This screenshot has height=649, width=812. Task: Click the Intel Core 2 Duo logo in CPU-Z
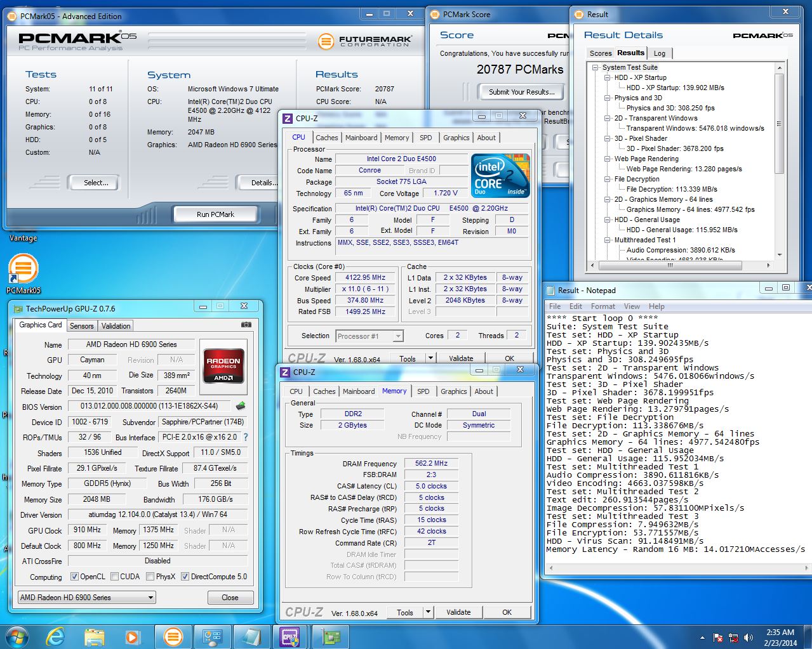[500, 175]
